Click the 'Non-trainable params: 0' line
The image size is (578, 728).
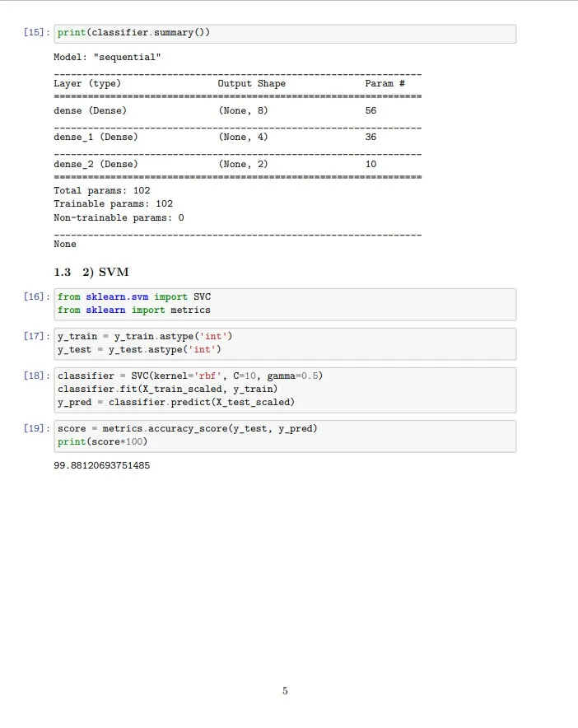(119, 218)
